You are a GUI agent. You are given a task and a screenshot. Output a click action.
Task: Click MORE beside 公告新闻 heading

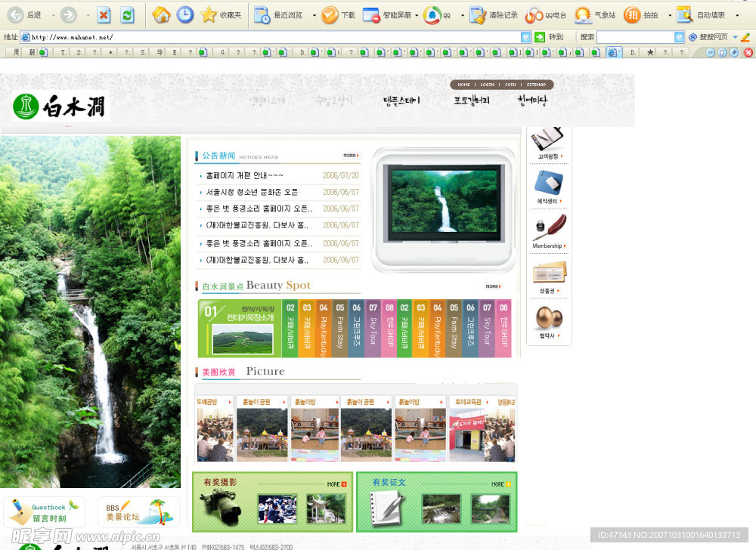pyautogui.click(x=351, y=156)
